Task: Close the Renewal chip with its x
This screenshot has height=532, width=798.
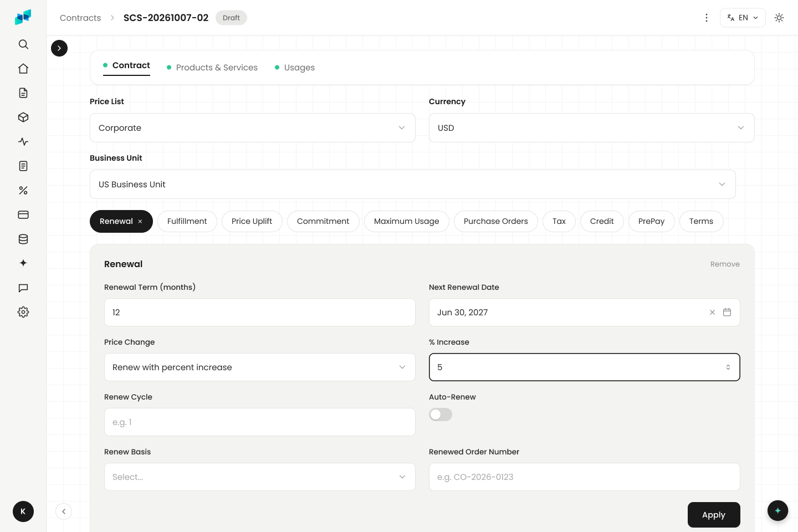Action: pyautogui.click(x=140, y=222)
